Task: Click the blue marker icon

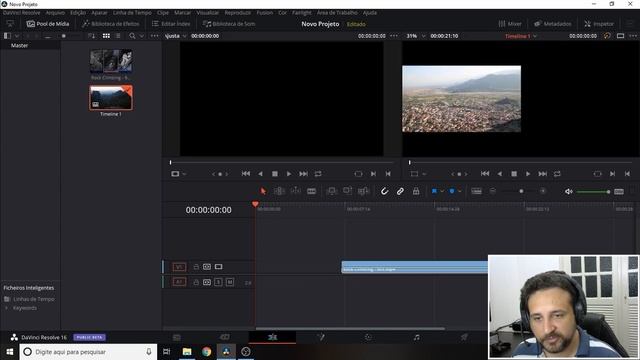Action: click(452, 191)
